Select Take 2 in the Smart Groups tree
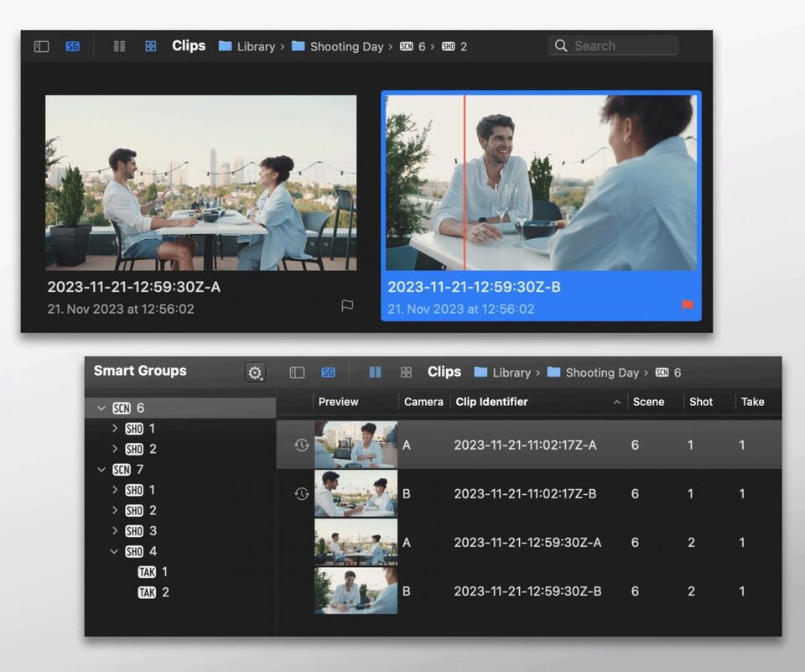The height and width of the screenshot is (672, 805). (153, 592)
